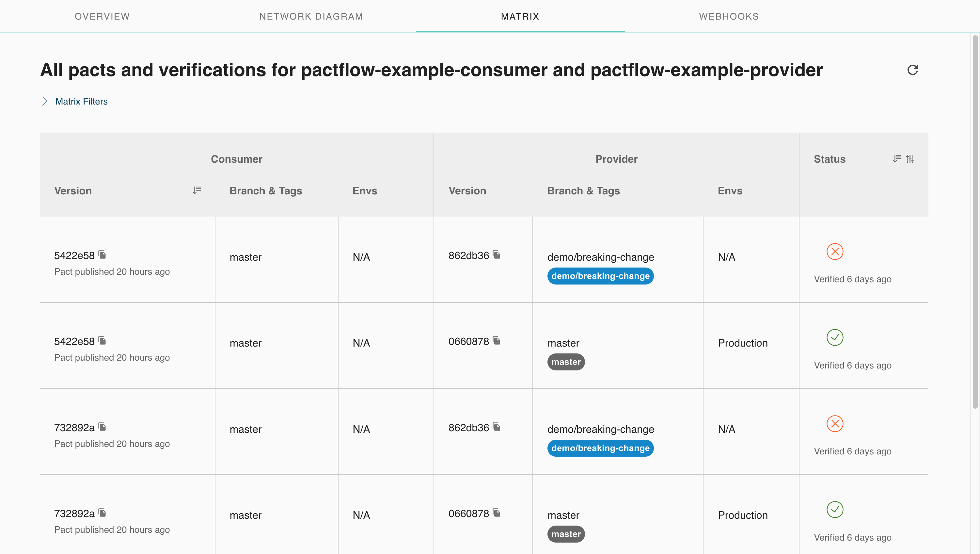Copy consumer version 732892a in last Production row

pos(102,513)
